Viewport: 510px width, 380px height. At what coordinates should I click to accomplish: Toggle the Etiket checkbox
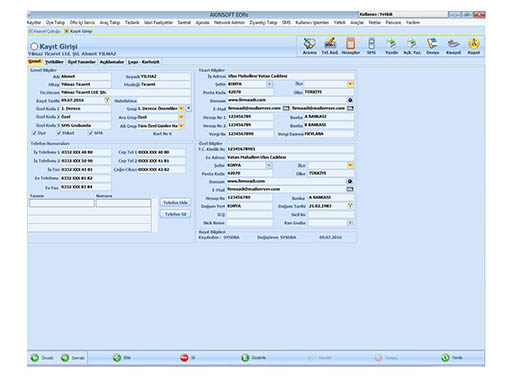[59, 133]
